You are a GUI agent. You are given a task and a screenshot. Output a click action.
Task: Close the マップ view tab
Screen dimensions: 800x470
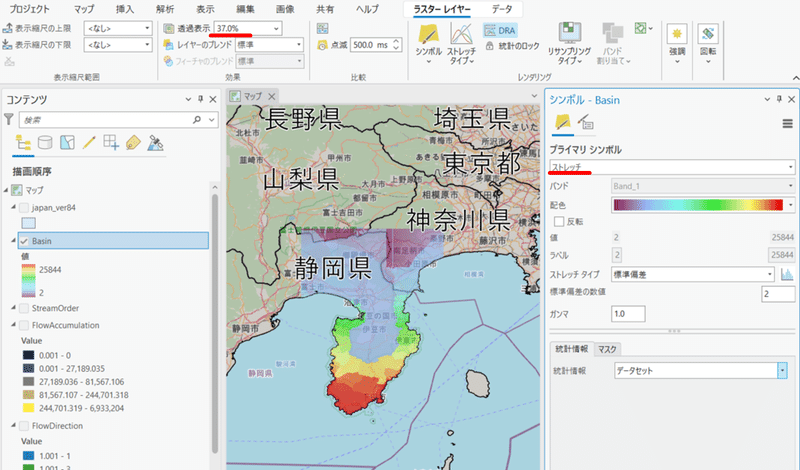point(271,96)
